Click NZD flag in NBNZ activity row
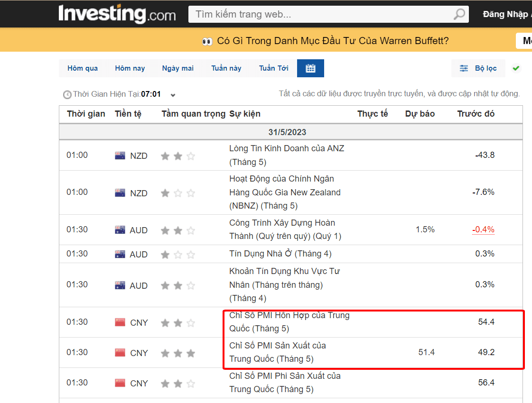Screen dimensions: 532x403 click(x=120, y=193)
